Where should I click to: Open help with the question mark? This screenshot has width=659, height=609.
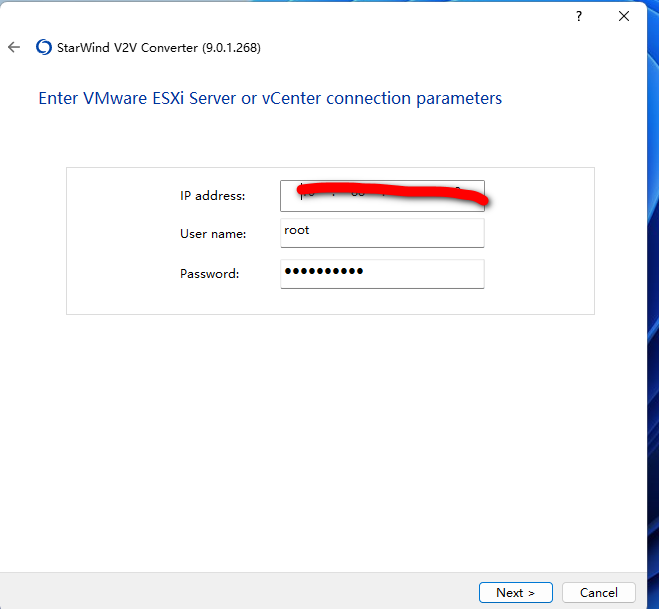579,16
